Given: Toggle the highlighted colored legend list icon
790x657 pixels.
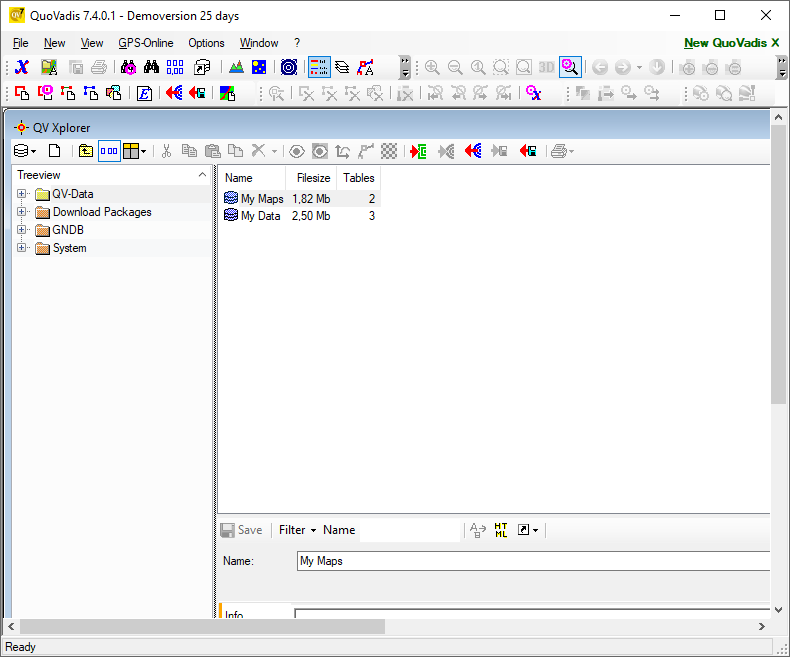Looking at the screenshot, I should point(319,67).
